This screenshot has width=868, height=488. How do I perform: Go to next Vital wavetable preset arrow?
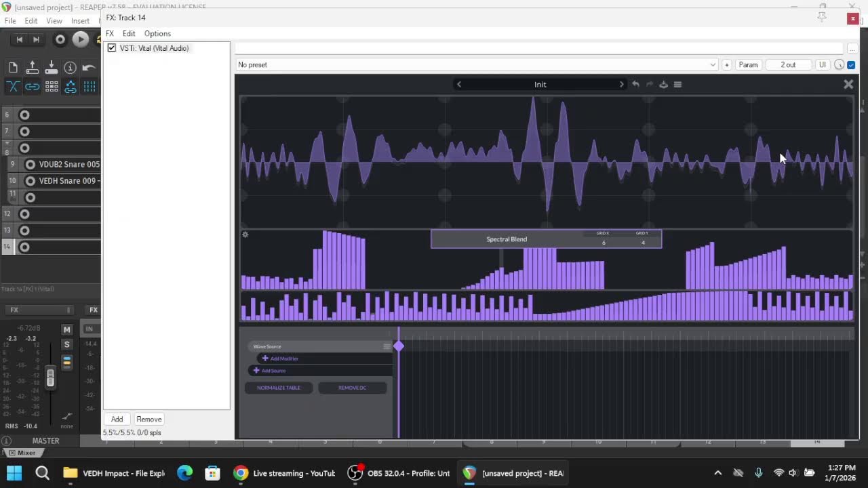(x=621, y=84)
